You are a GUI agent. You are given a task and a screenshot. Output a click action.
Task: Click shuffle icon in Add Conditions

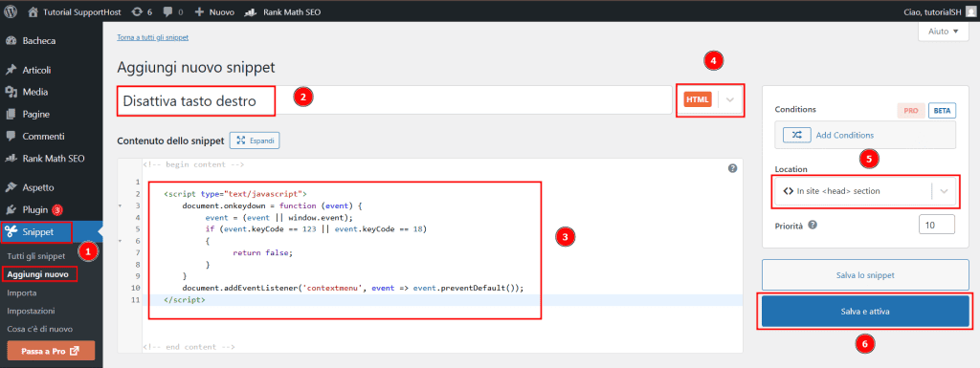(796, 135)
